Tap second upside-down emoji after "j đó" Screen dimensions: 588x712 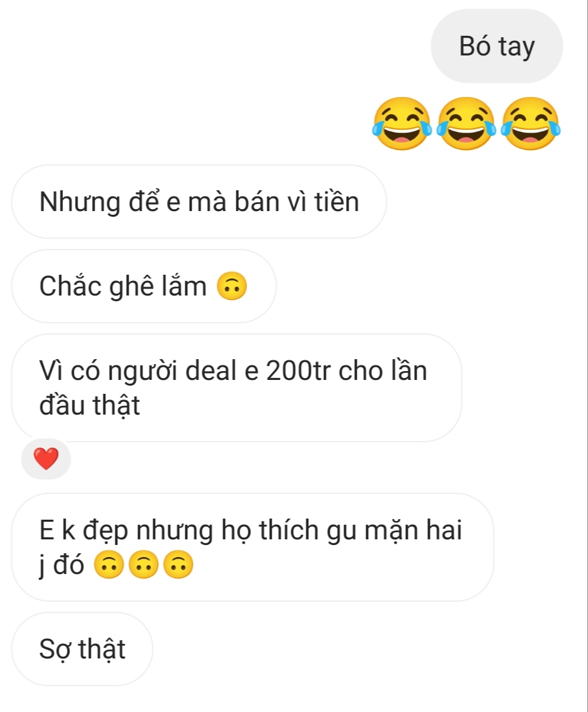point(144,565)
